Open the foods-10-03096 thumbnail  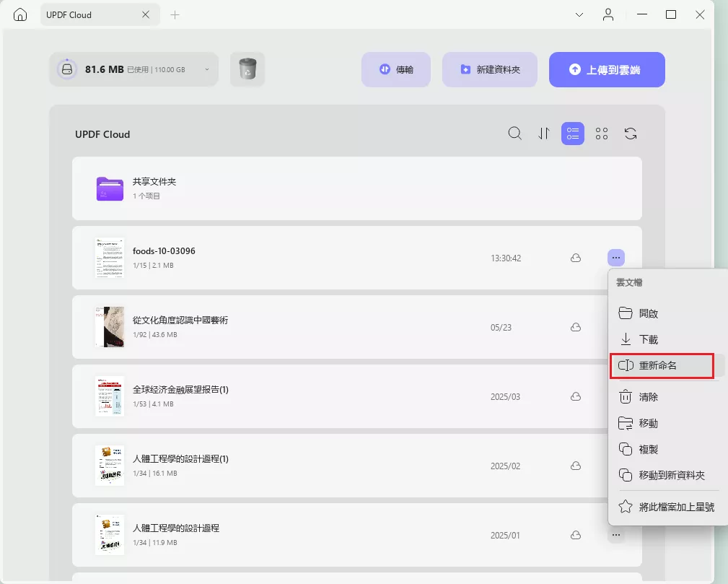point(110,258)
